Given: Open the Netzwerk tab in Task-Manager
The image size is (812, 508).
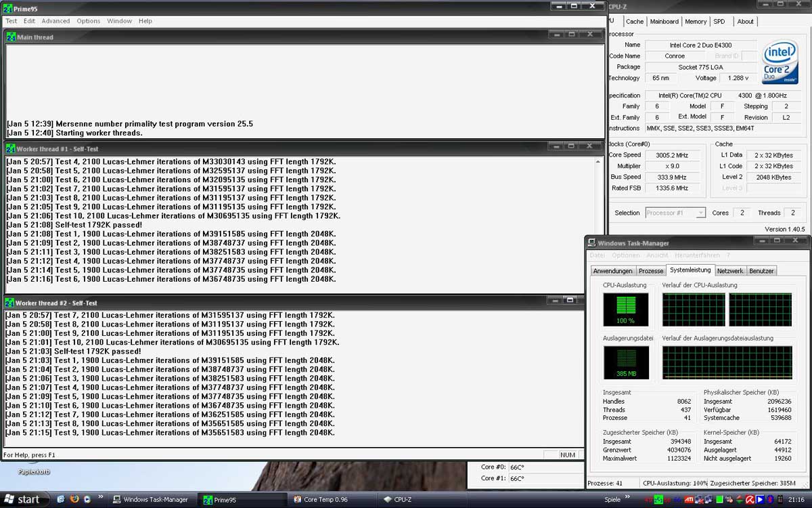Looking at the screenshot, I should tap(730, 271).
